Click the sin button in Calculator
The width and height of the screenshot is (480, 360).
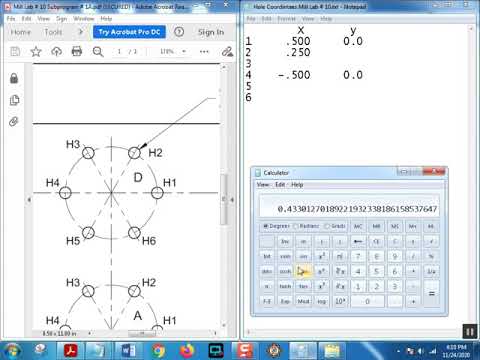303,256
